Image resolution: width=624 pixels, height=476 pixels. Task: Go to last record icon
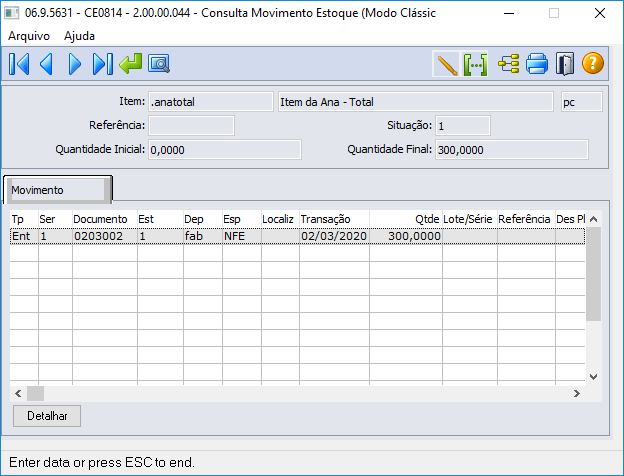pos(102,64)
